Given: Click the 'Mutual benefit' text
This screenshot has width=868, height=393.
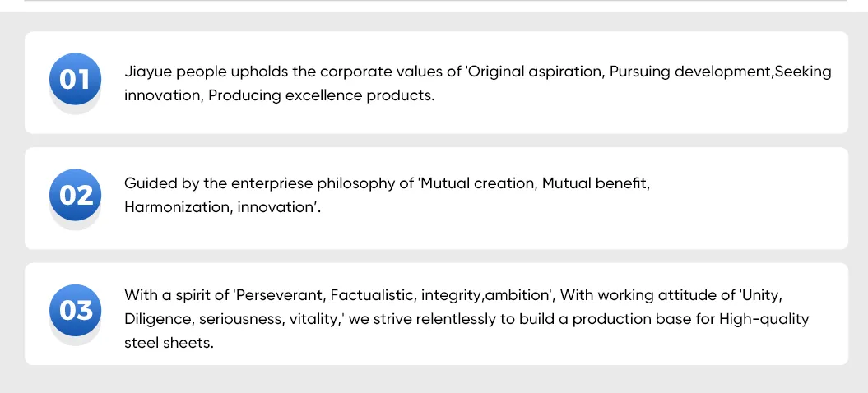Looking at the screenshot, I should tap(596, 183).
